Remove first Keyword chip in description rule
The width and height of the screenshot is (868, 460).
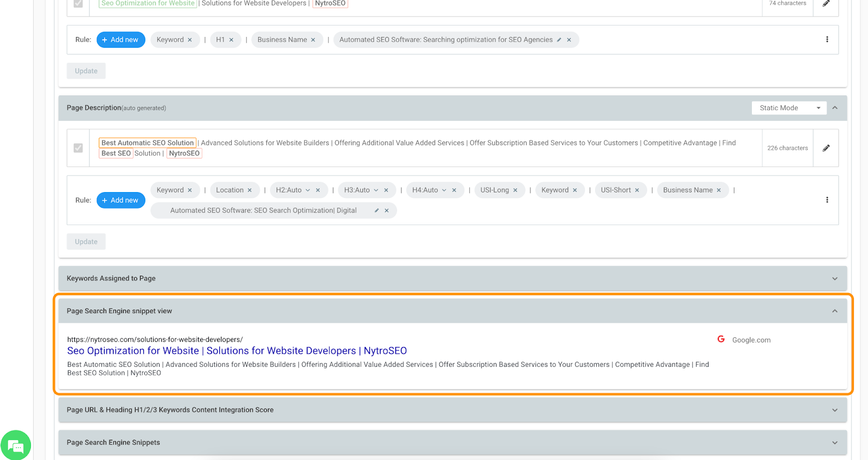pos(190,190)
